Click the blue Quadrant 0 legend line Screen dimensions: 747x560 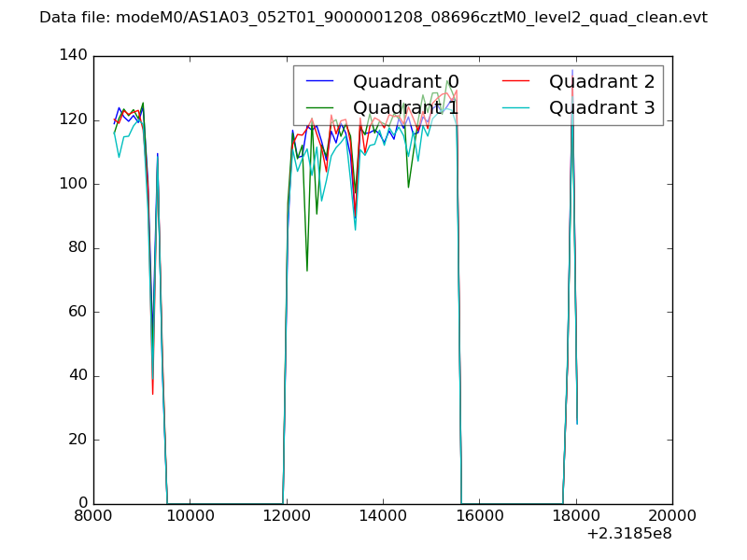319,82
